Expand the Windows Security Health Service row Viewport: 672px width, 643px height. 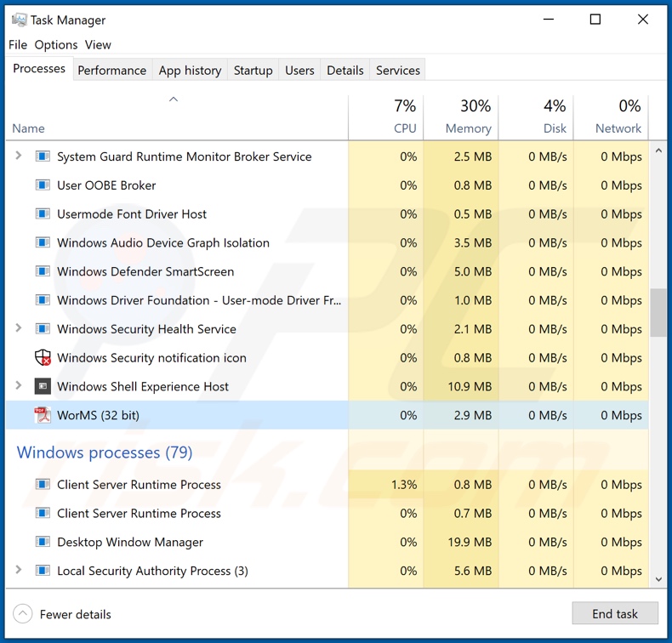point(19,329)
